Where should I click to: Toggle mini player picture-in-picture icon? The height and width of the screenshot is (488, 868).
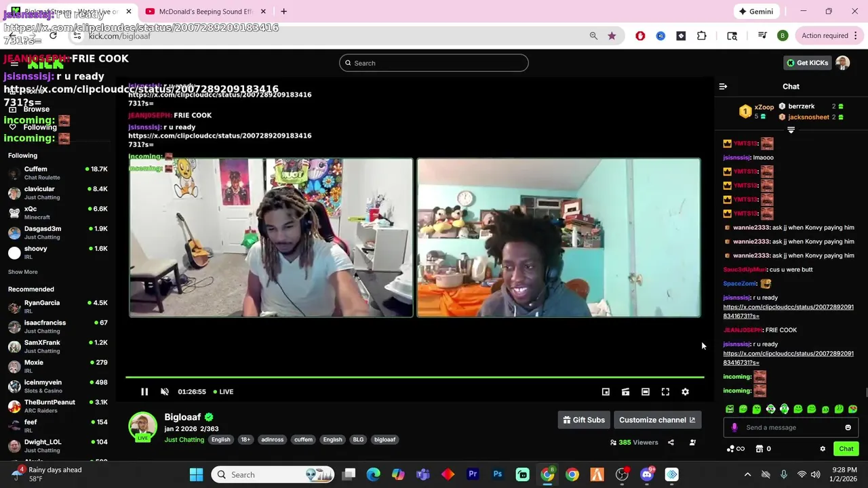[606, 392]
